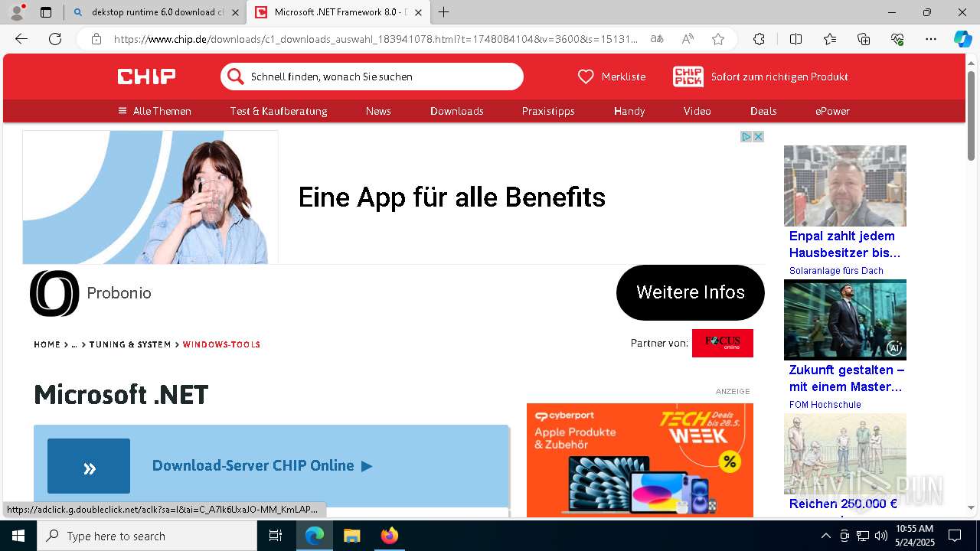Open the Windows Start menu

(x=18, y=536)
